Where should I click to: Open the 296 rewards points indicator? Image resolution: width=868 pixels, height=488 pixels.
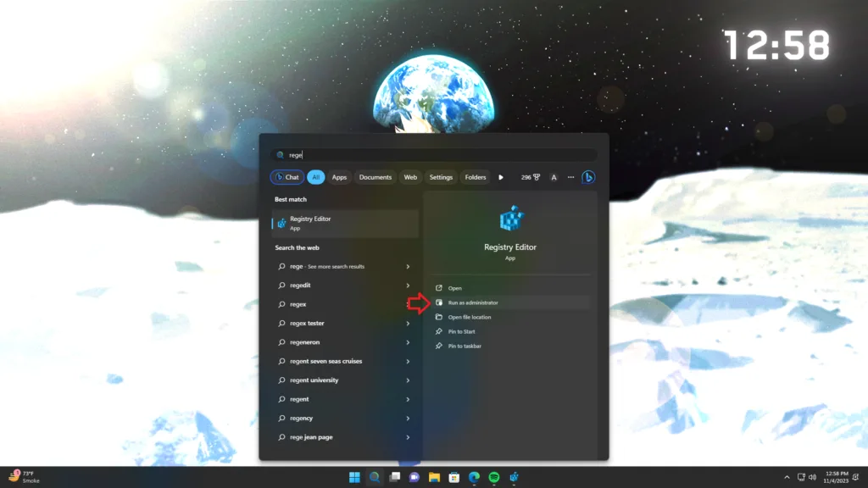[530, 177]
